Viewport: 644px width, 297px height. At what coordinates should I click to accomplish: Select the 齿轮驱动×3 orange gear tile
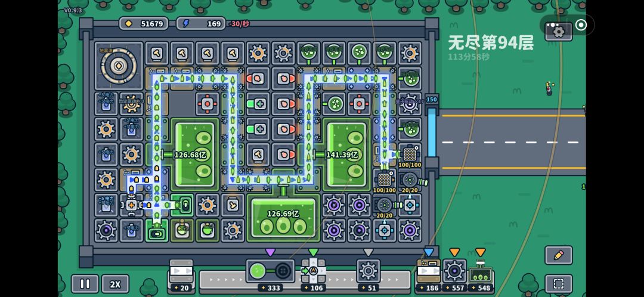tap(131, 104)
